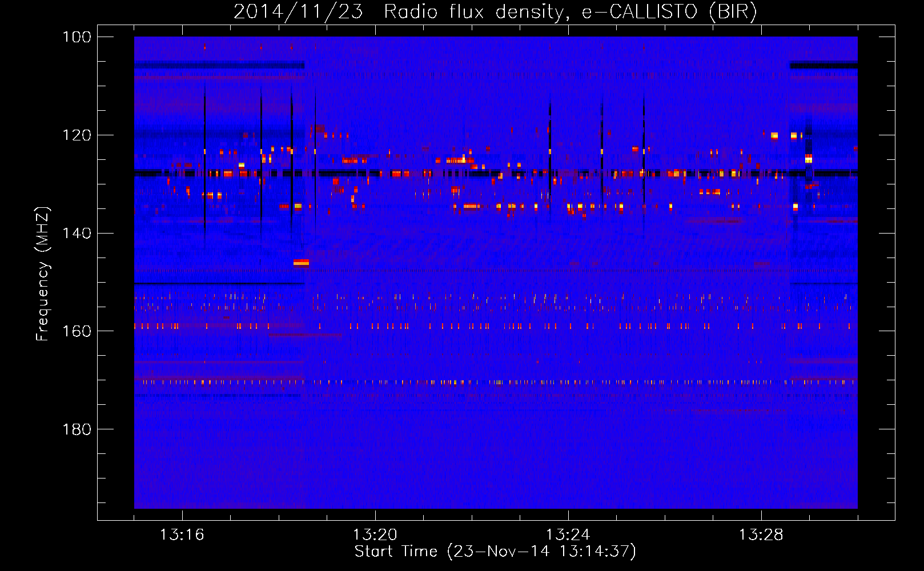
Task: Click the bright red-yellow burst near 146 MHz
Action: [301, 263]
